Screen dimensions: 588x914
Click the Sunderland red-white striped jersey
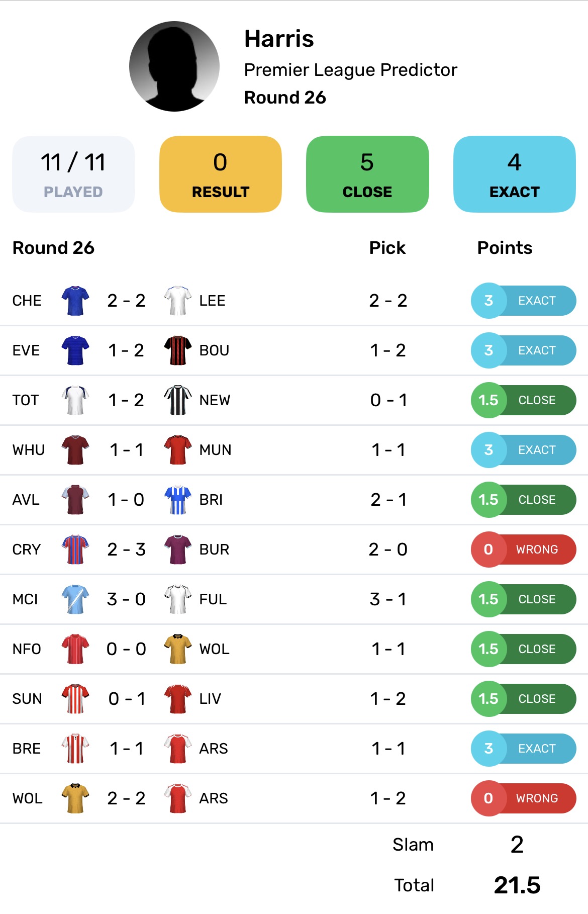coord(75,699)
